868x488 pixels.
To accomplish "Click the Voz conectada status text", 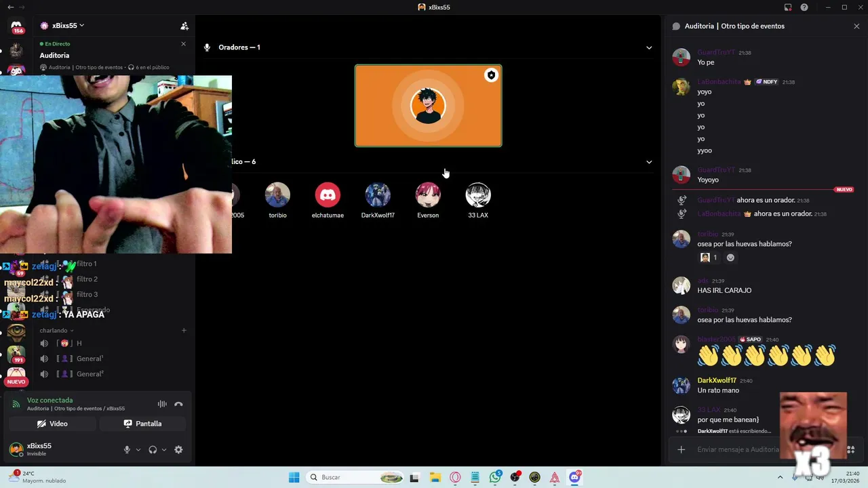I will click(x=50, y=401).
